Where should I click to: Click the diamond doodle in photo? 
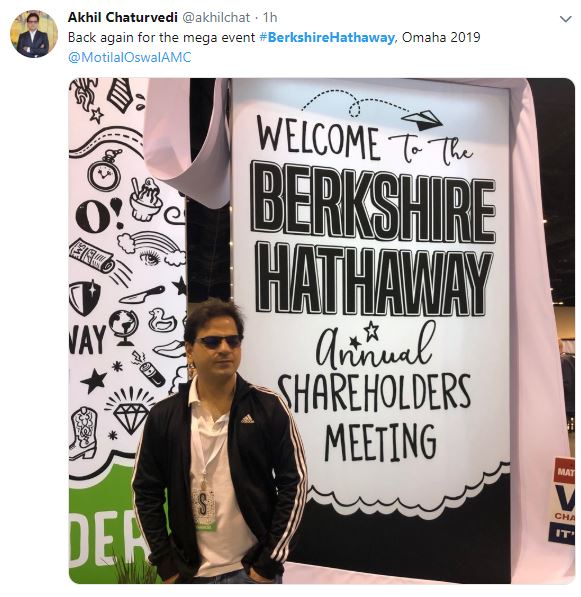tap(130, 412)
